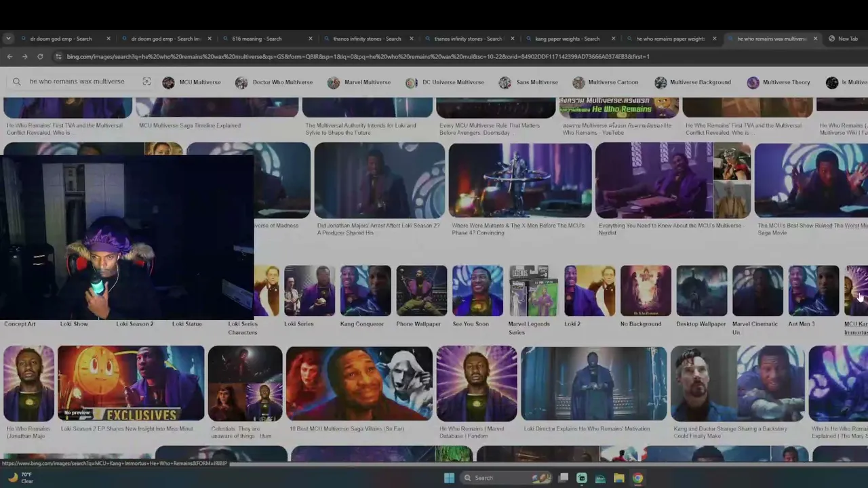Open the 'Concept Art' related search label
868x488 pixels.
tap(20, 324)
